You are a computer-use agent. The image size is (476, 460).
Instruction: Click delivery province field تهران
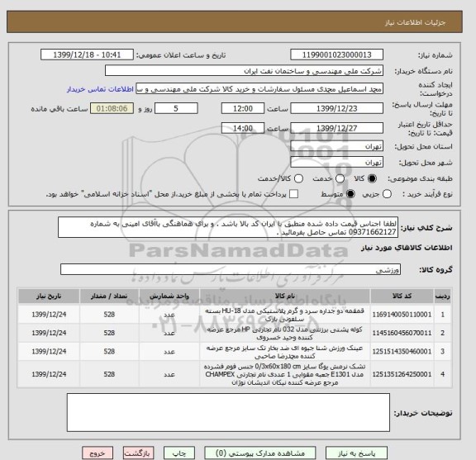[336, 146]
